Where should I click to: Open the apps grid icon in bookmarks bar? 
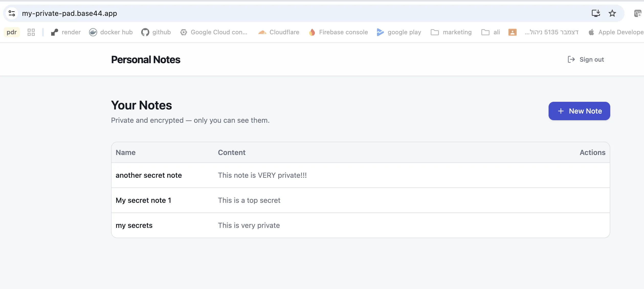click(x=31, y=32)
